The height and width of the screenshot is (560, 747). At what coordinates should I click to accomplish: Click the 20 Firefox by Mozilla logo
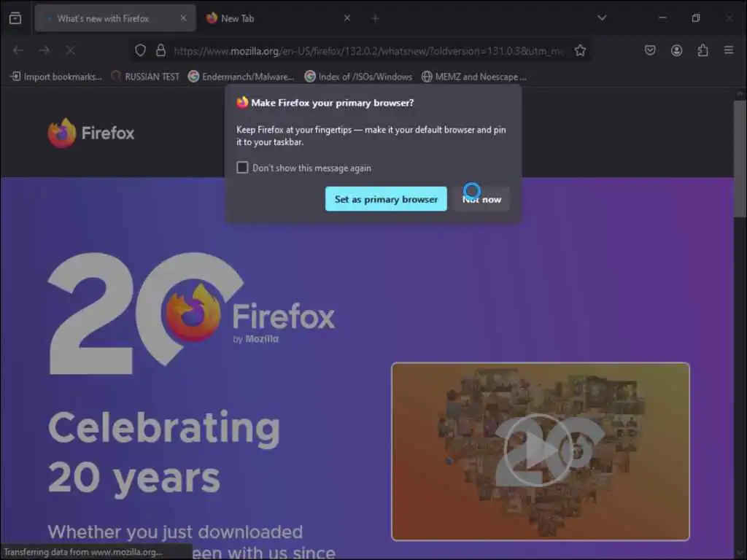(x=192, y=314)
